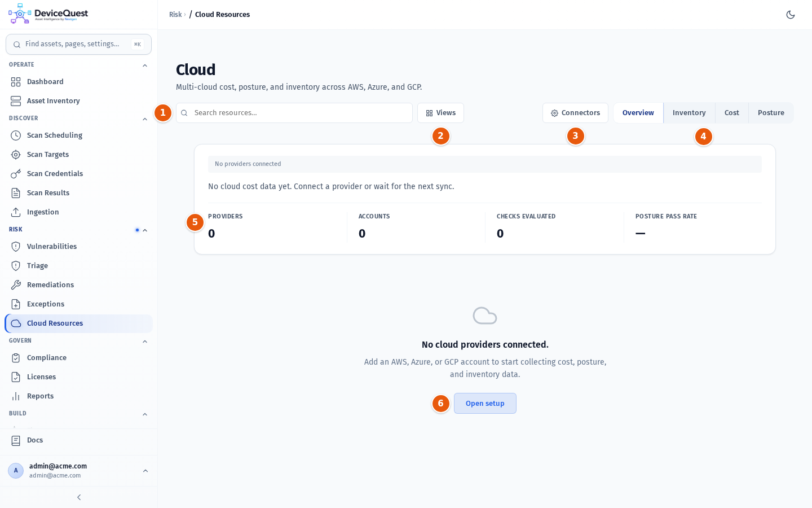Click the Remediations wrench icon
The image size is (812, 508).
pos(16,285)
